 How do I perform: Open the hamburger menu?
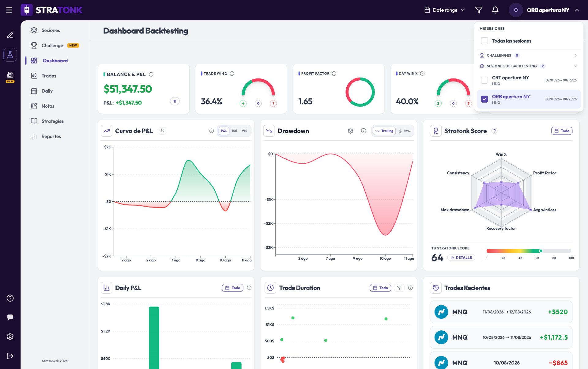coord(9,10)
